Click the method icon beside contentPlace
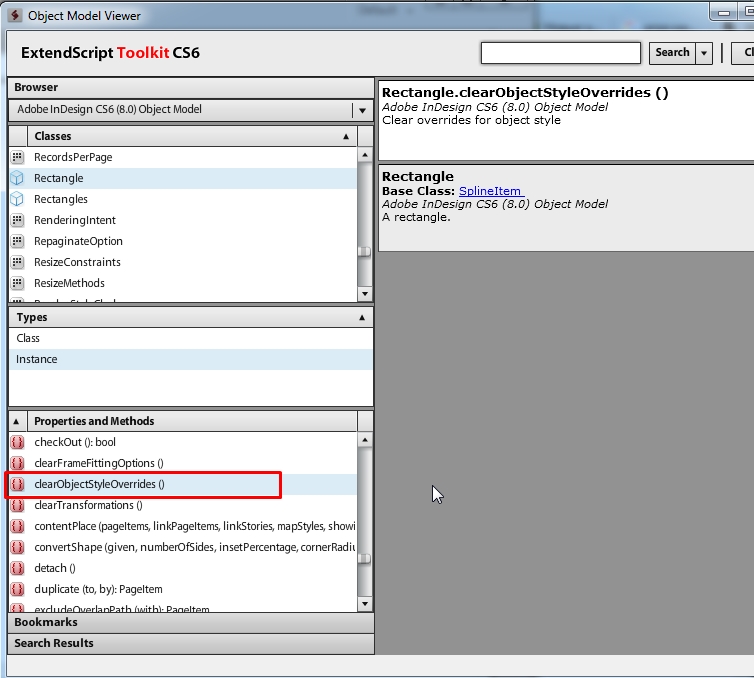Viewport: 754px width, 678px height. click(17, 526)
